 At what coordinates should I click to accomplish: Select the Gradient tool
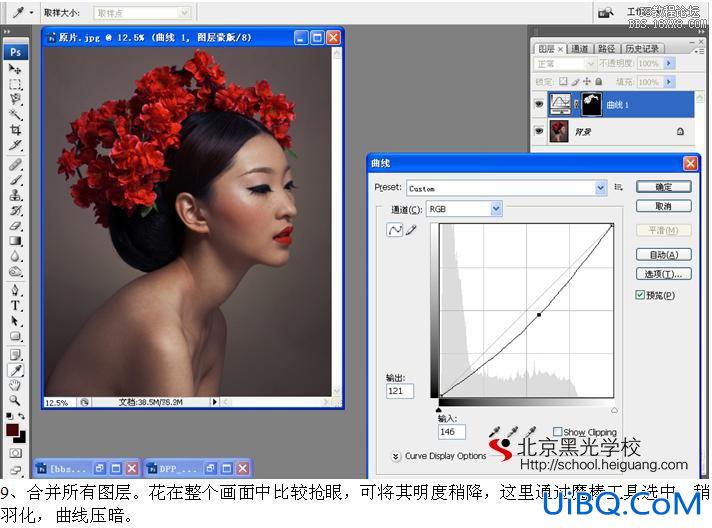tap(15, 241)
